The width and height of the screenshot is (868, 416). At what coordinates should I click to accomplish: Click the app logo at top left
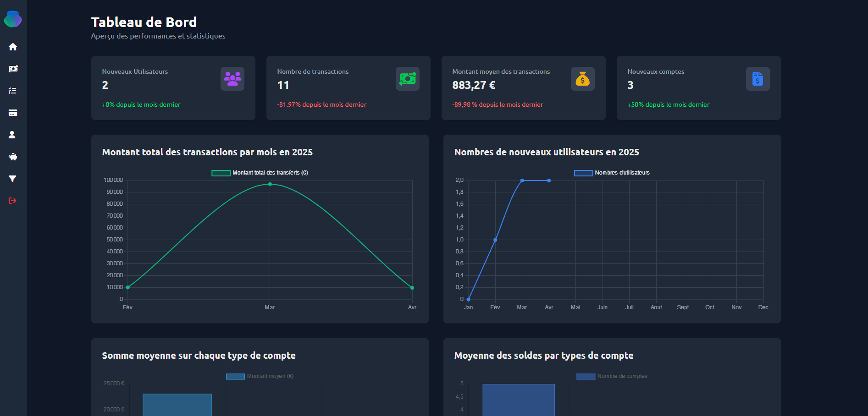(x=13, y=19)
